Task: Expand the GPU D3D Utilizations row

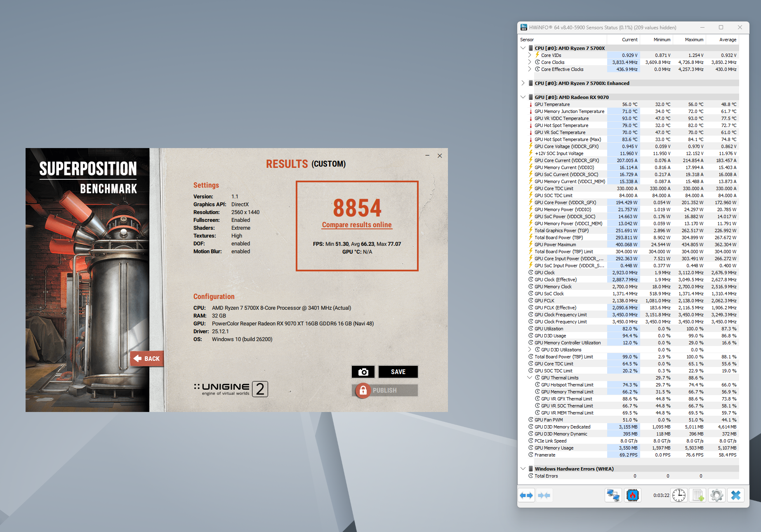Action: (x=530, y=350)
